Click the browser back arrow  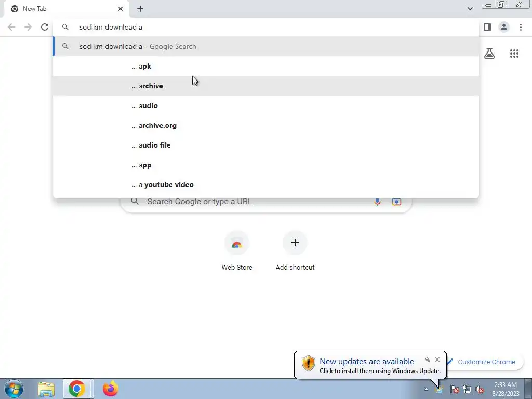click(11, 27)
